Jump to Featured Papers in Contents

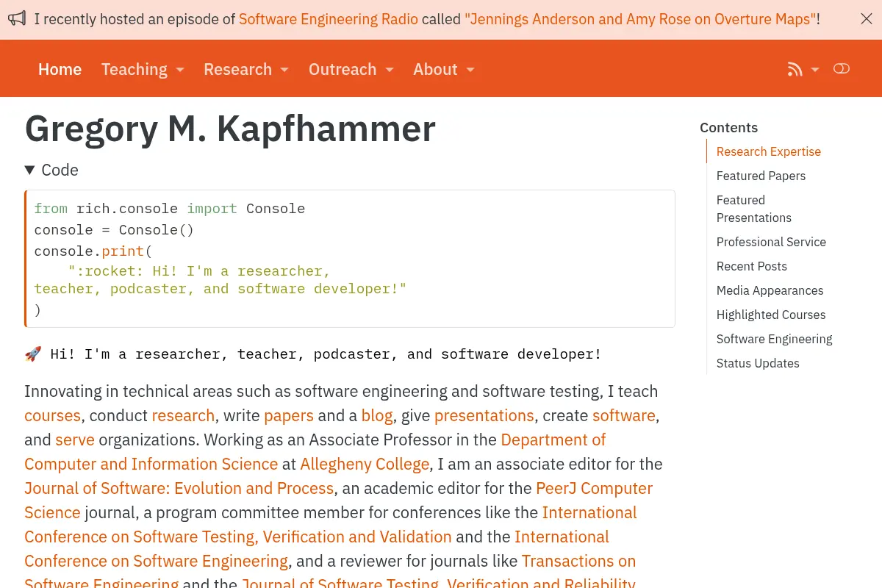(x=761, y=176)
